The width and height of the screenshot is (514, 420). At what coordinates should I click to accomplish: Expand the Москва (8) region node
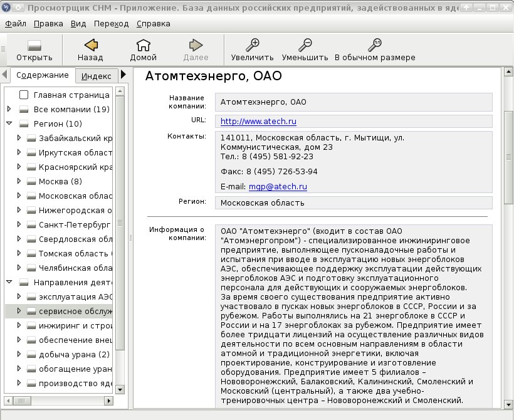pyautogui.click(x=19, y=181)
